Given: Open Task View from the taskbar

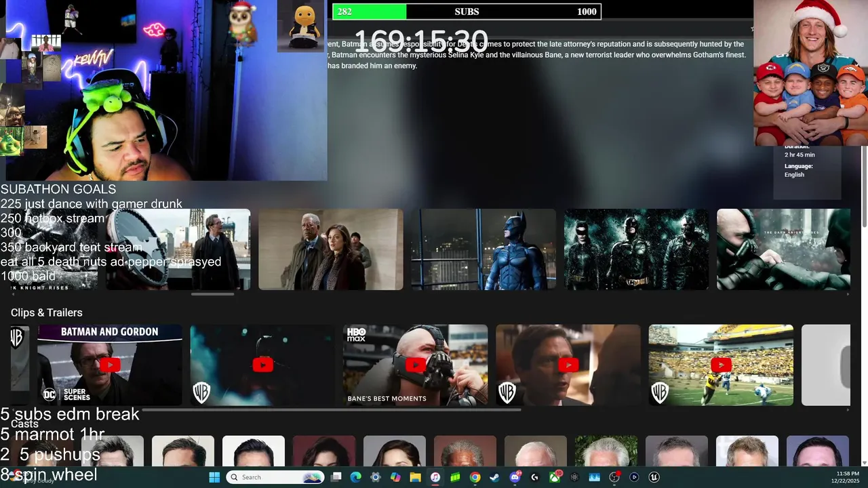Looking at the screenshot, I should 336,477.
